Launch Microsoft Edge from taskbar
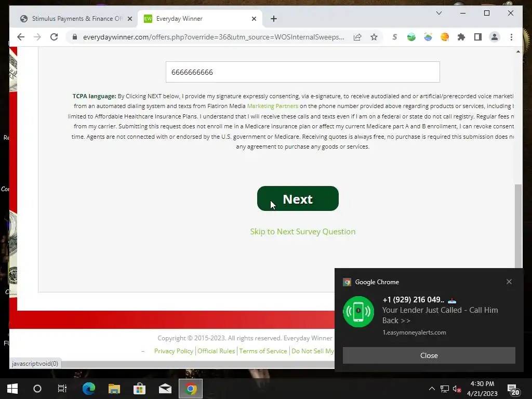The height and width of the screenshot is (399, 532). click(89, 389)
